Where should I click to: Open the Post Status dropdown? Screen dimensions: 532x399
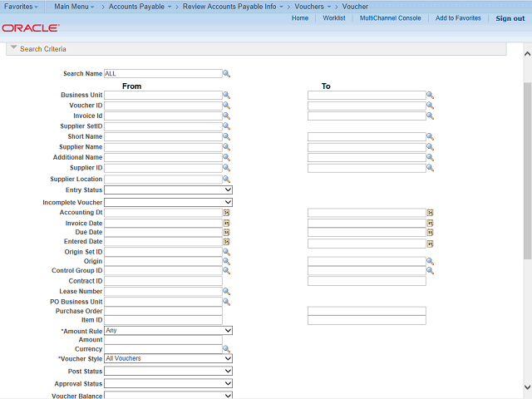[x=168, y=372]
